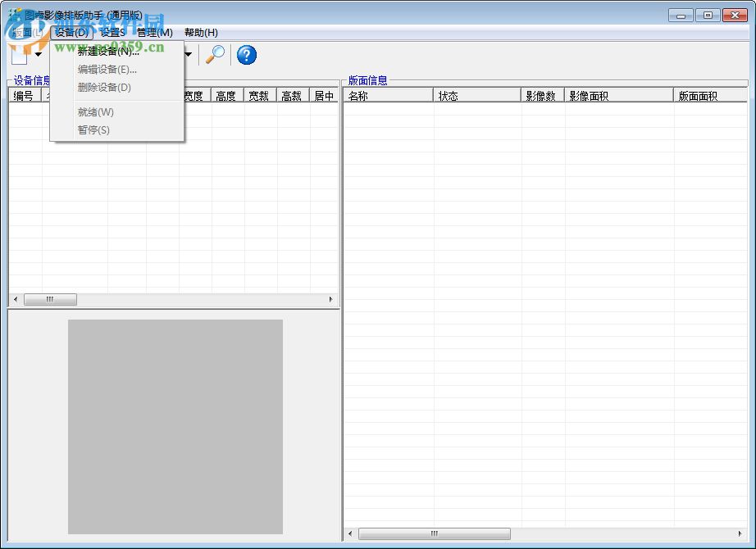Viewport: 756px width, 549px height.
Task: Open the 设置S menu
Action: point(112,33)
